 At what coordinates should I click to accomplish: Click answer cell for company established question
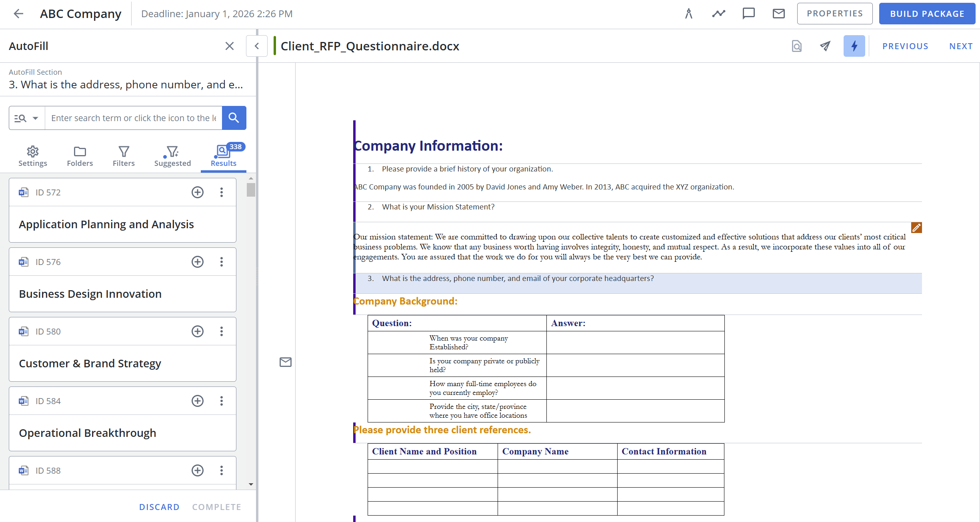pyautogui.click(x=635, y=343)
